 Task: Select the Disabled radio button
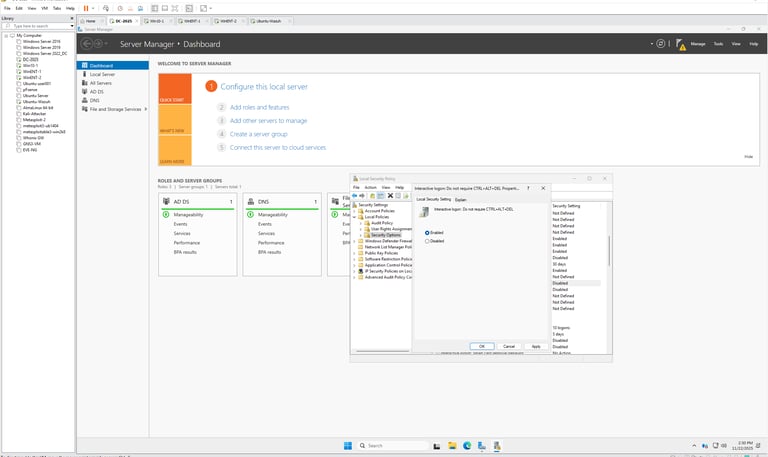(427, 241)
